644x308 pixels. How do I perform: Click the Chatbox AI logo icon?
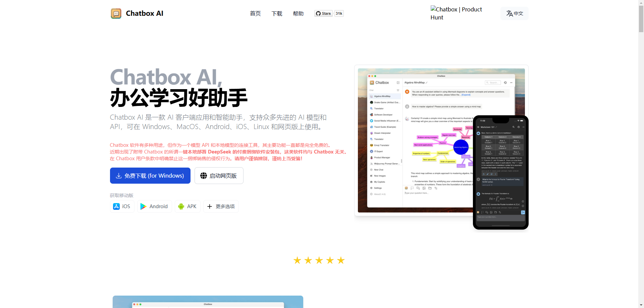tap(116, 13)
